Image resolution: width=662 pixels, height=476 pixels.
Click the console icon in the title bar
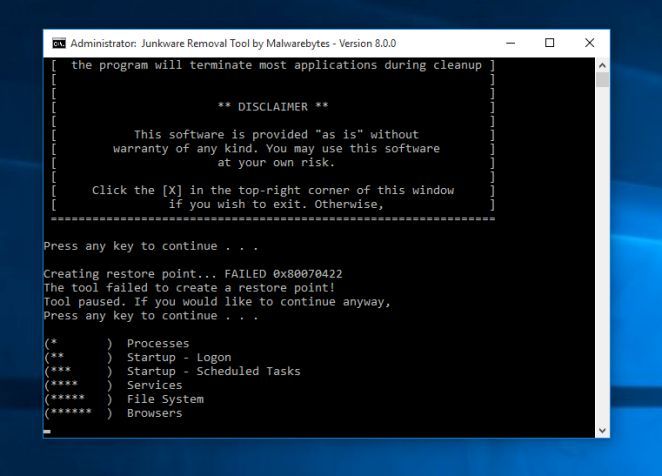click(x=59, y=43)
